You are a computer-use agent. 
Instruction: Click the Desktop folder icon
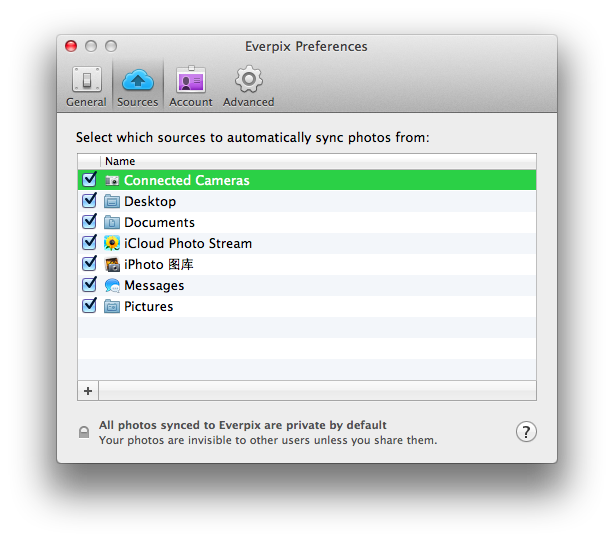[x=112, y=201]
